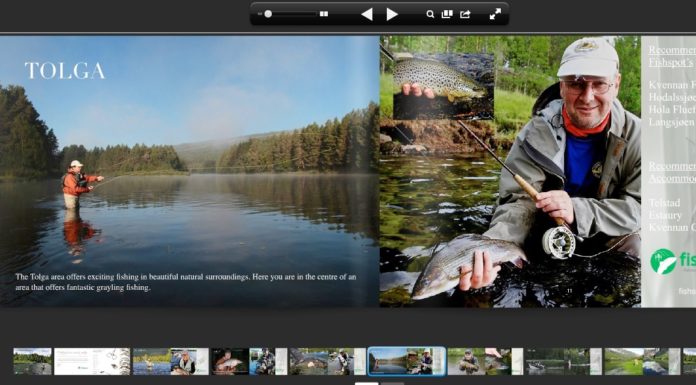Click the Recommended Accommodation heading link
696x385 pixels.
click(x=672, y=172)
